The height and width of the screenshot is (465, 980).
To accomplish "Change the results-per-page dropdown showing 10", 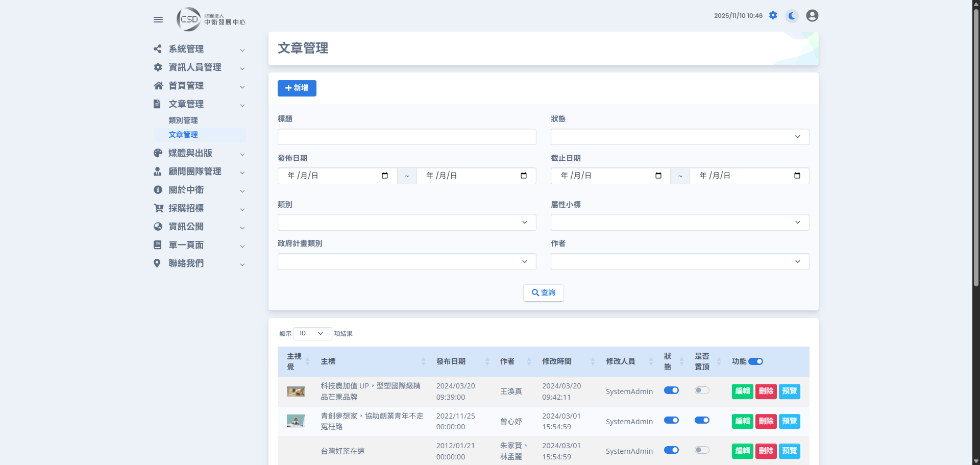I will [x=312, y=334].
